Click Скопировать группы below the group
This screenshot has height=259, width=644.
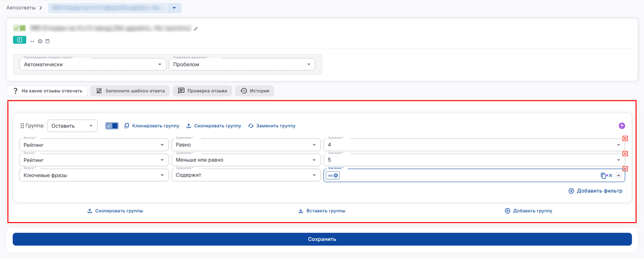coord(115,211)
